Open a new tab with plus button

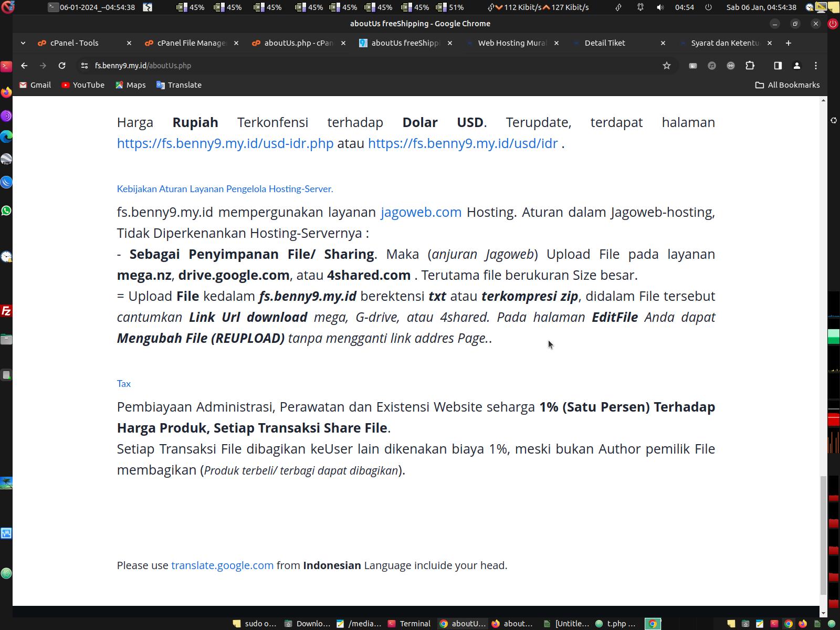(788, 43)
